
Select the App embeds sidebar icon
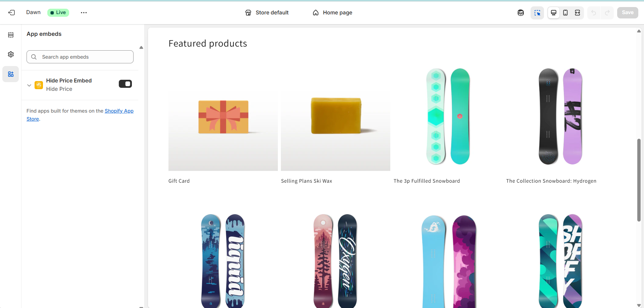tap(11, 74)
